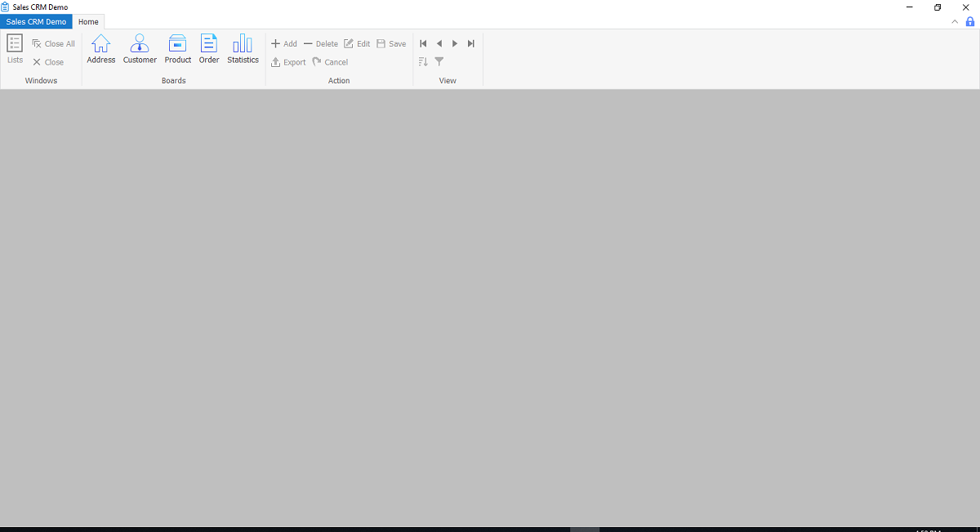The width and height of the screenshot is (980, 532).
Task: Click the Save button
Action: tap(391, 44)
